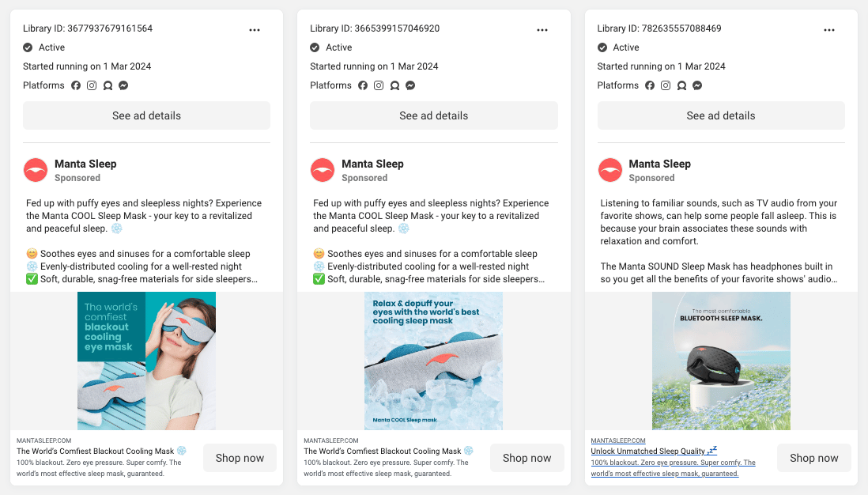Click Audience Network icon on second ad
This screenshot has width=868, height=495.
pyautogui.click(x=394, y=85)
